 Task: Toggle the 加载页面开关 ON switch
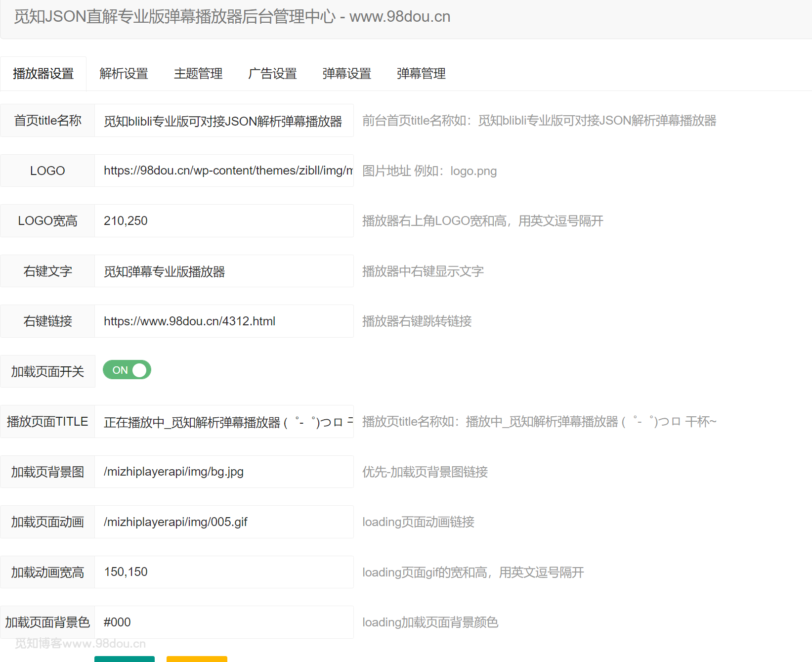[x=127, y=370]
